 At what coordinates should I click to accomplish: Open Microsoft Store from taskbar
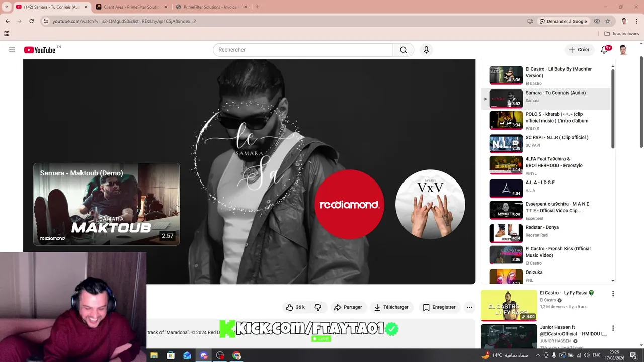point(171,355)
